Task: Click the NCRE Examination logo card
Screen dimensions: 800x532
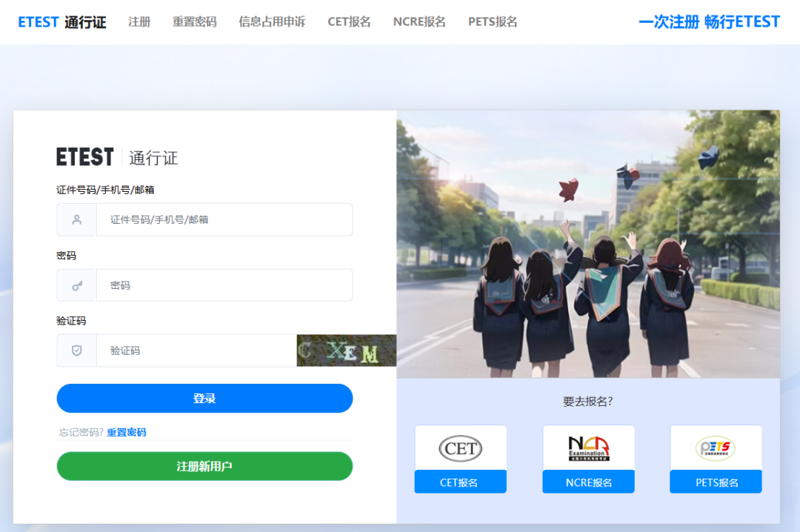Action: 588,448
